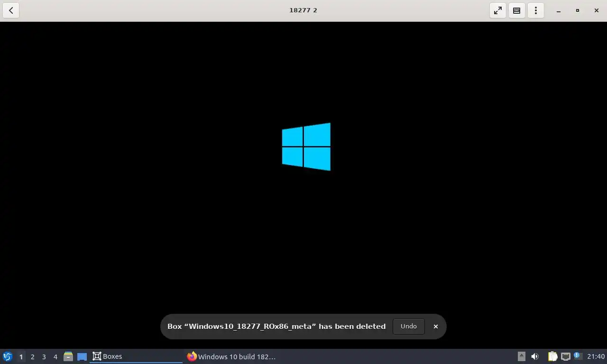The width and height of the screenshot is (607, 364).
Task: Open the three-dot actions menu
Action: point(536,10)
